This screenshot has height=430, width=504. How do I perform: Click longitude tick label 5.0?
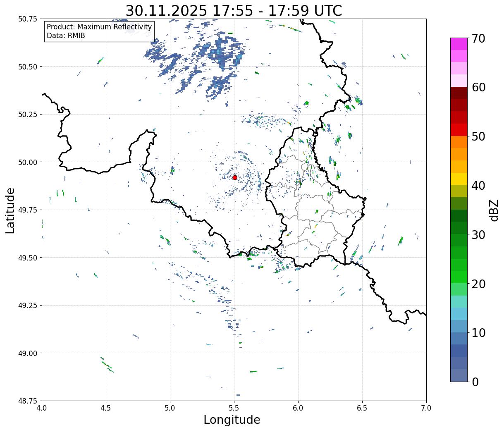(x=170, y=408)
